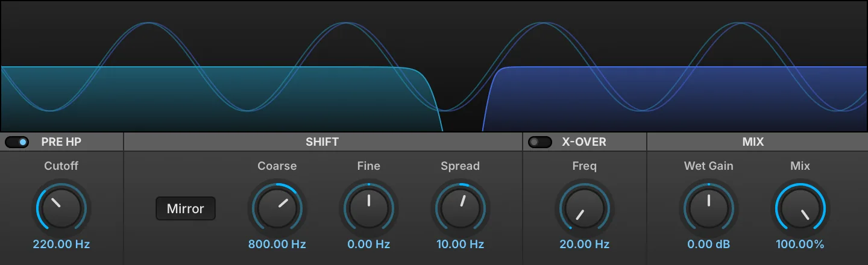Viewport: 868px width, 265px height.
Task: Click the Spread label
Action: click(x=461, y=166)
